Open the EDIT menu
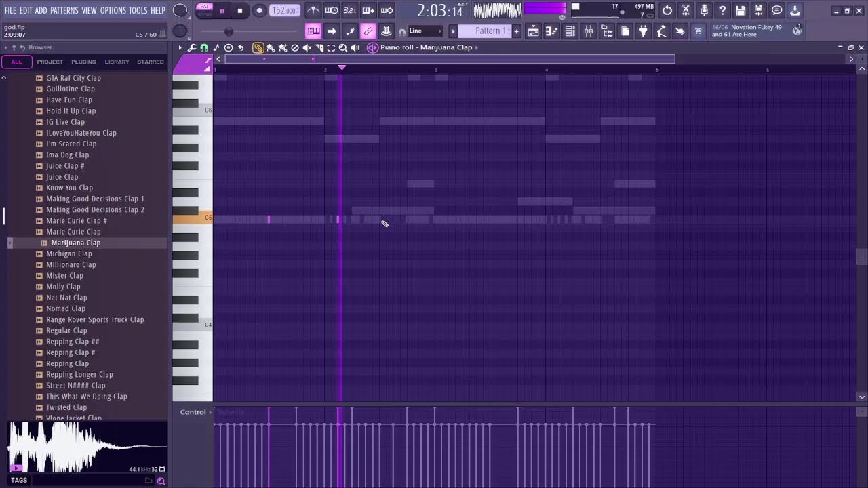Image resolution: width=868 pixels, height=488 pixels. tap(26, 10)
